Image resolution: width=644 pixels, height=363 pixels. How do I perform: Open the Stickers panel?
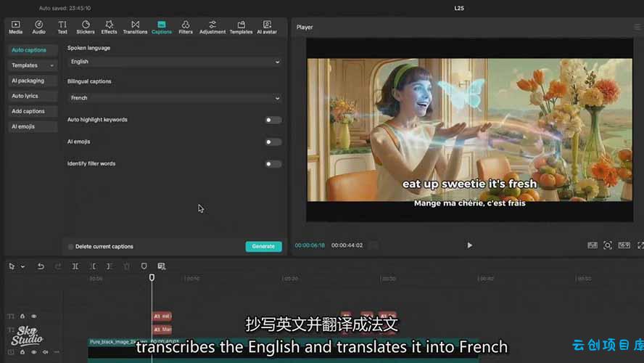coord(86,27)
